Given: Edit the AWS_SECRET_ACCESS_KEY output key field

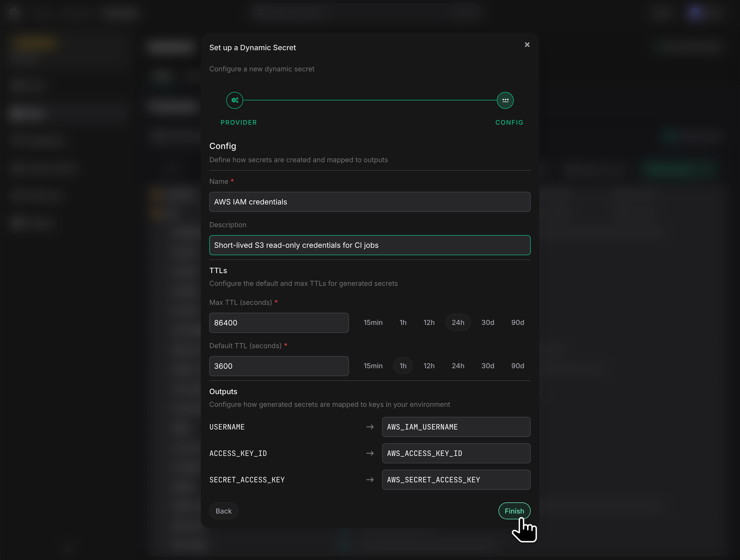Looking at the screenshot, I should (x=456, y=480).
